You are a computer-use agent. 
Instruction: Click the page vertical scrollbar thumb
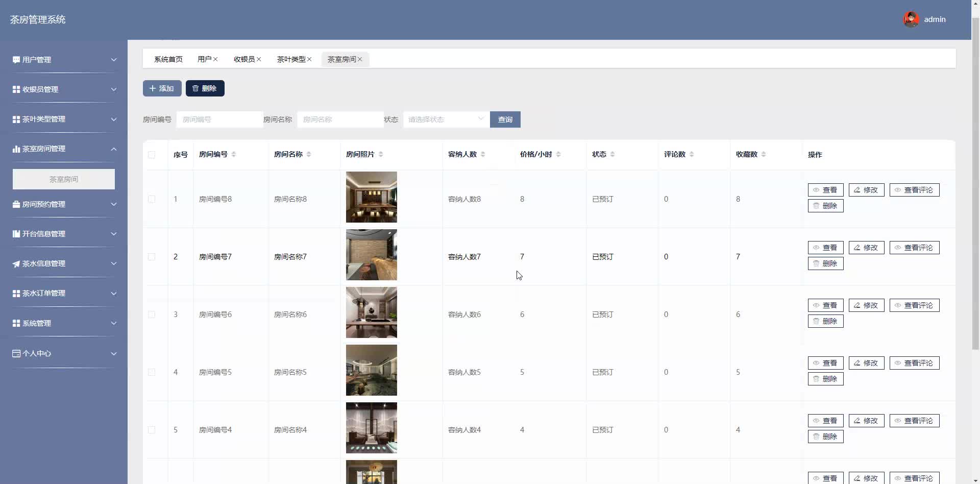(975, 184)
